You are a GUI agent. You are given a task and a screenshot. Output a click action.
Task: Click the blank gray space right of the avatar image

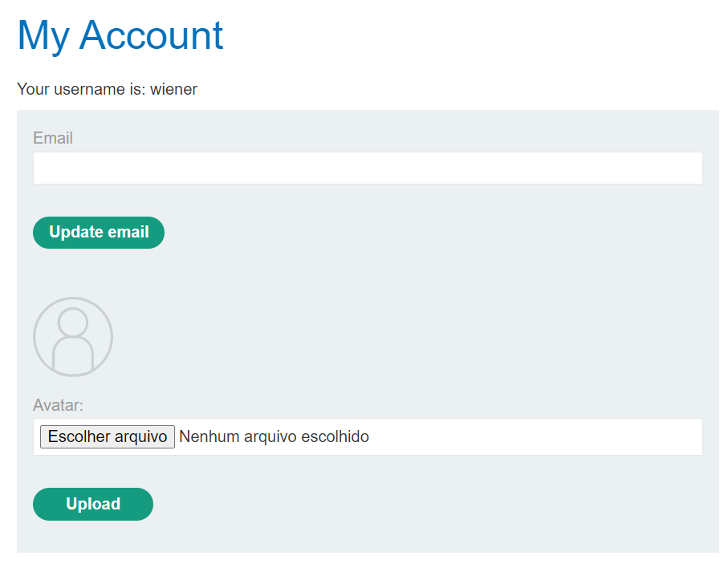(401, 337)
